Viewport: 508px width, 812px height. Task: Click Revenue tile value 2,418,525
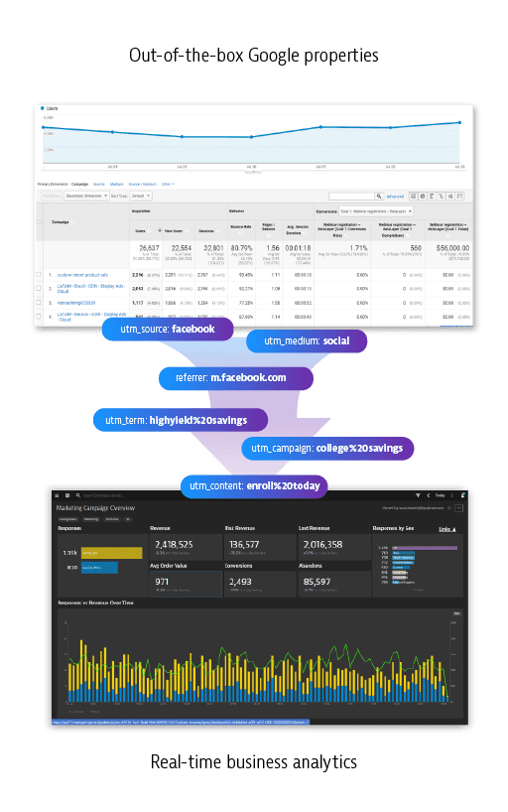coord(174,544)
